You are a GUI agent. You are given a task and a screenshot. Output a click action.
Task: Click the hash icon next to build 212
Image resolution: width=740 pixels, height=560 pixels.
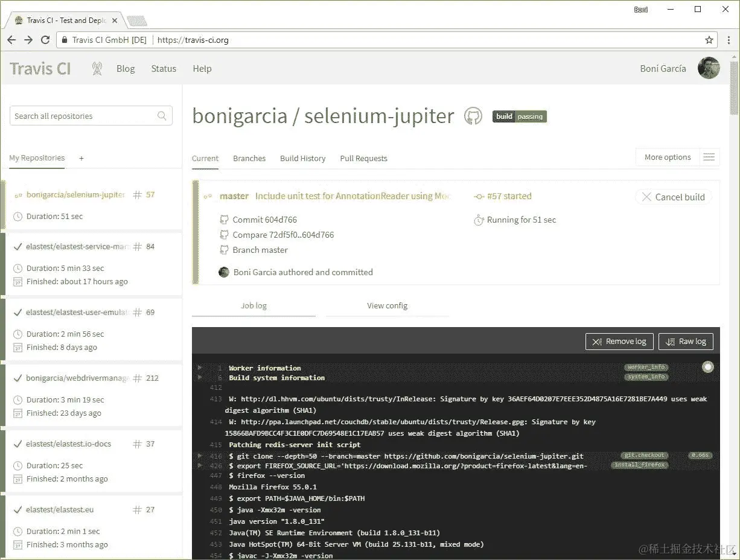137,378
